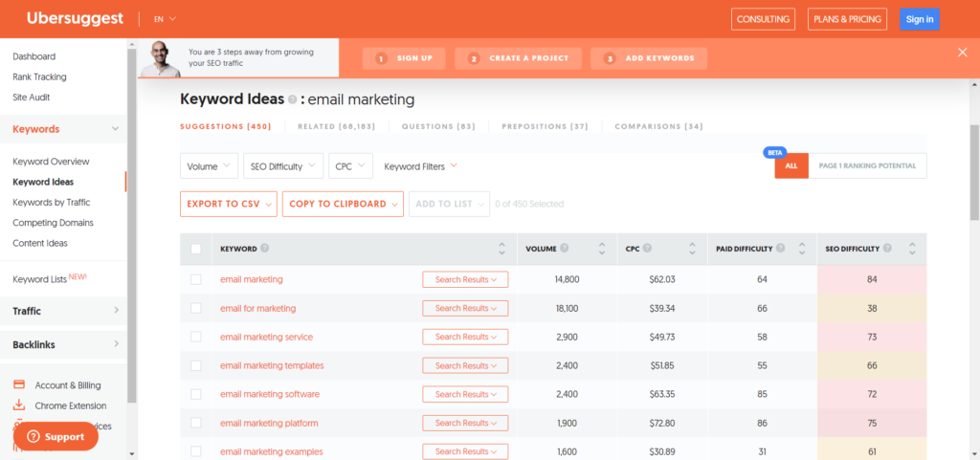Click the VOLUME column help icon
Image resolution: width=980 pixels, height=460 pixels.
coord(565,249)
